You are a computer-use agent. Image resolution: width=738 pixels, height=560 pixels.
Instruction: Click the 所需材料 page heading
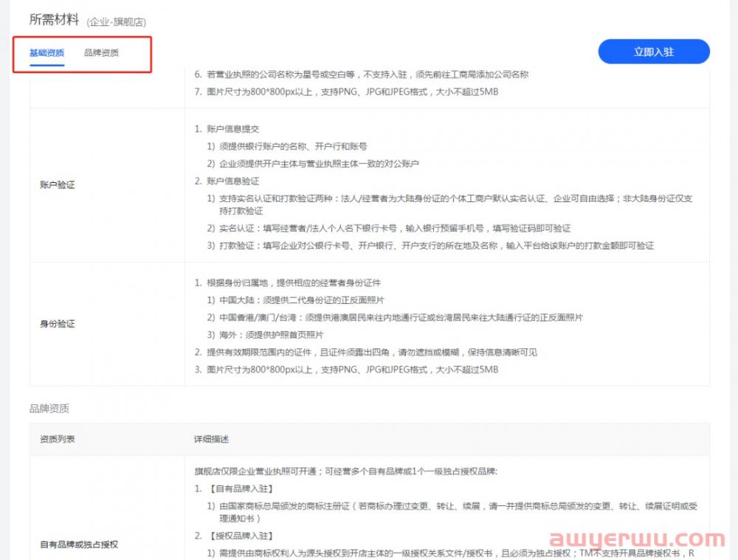point(54,20)
